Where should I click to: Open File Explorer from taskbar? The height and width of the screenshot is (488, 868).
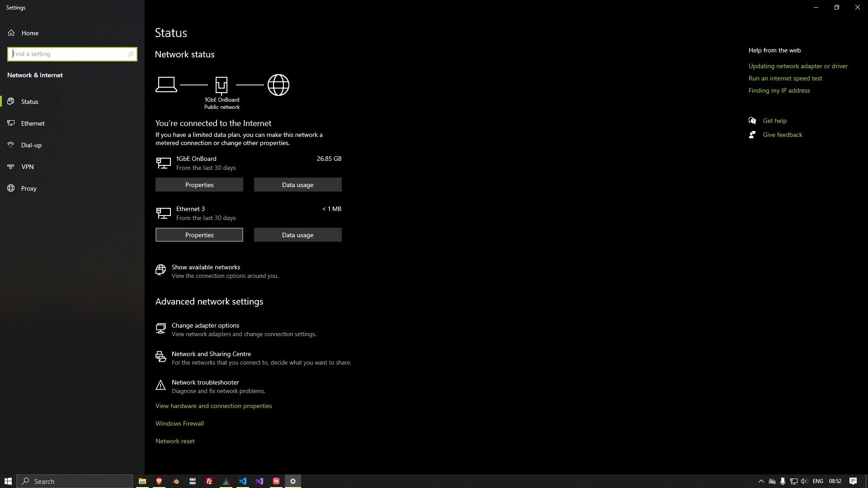pyautogui.click(x=142, y=481)
